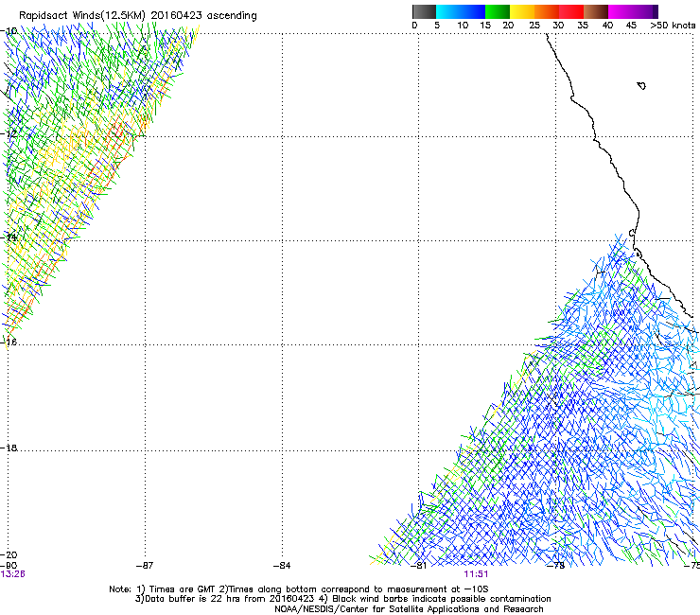Click the small island outline near the coast
The image size is (700, 615).
[x=641, y=85]
